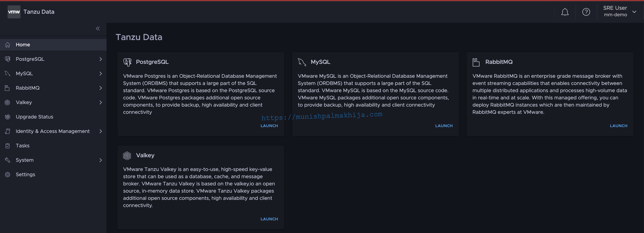Viewport: 644px width, 233px height.
Task: Click the RabbitMQ card title
Action: tap(499, 62)
